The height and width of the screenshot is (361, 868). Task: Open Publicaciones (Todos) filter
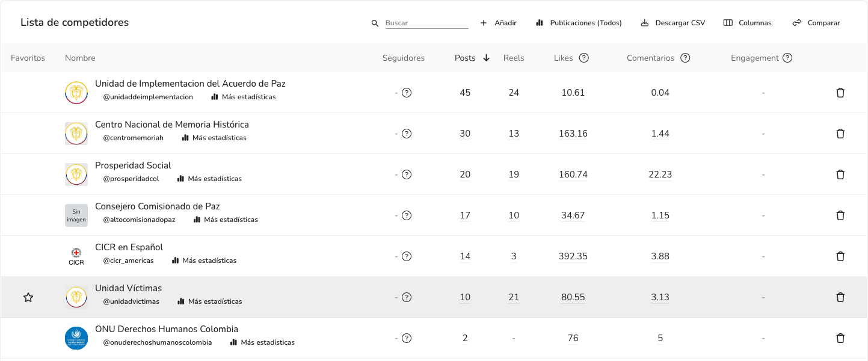[579, 23]
